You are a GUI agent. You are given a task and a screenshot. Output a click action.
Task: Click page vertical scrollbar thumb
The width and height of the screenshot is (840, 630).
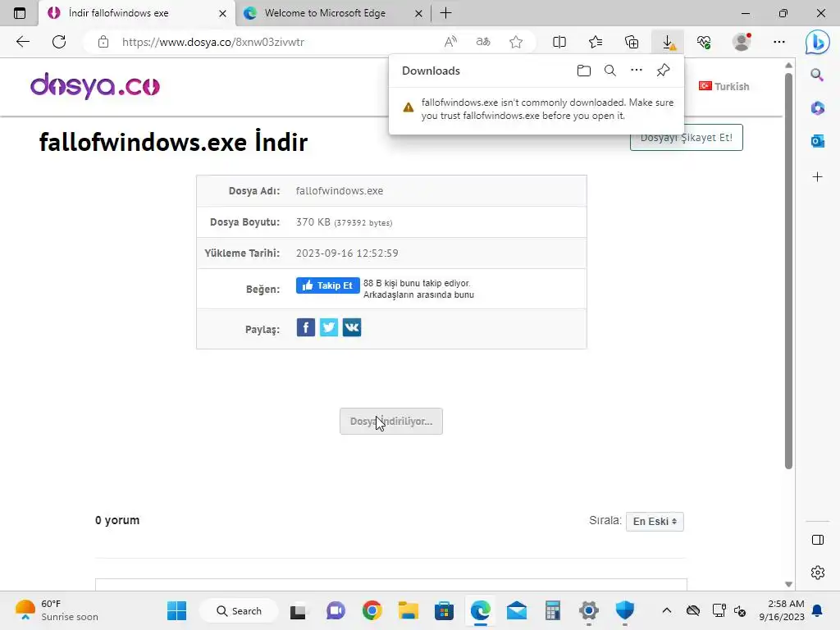(x=788, y=271)
